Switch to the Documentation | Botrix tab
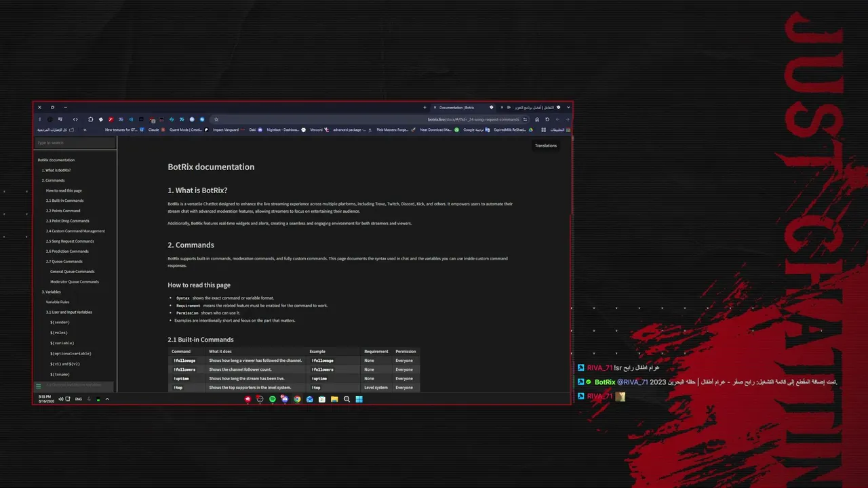 (x=463, y=107)
